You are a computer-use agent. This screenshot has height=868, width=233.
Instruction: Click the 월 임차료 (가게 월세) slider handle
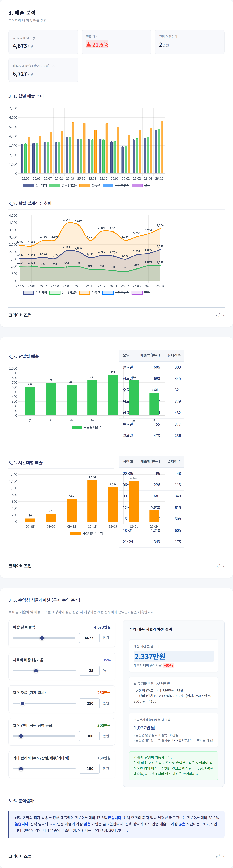[x=23, y=703]
